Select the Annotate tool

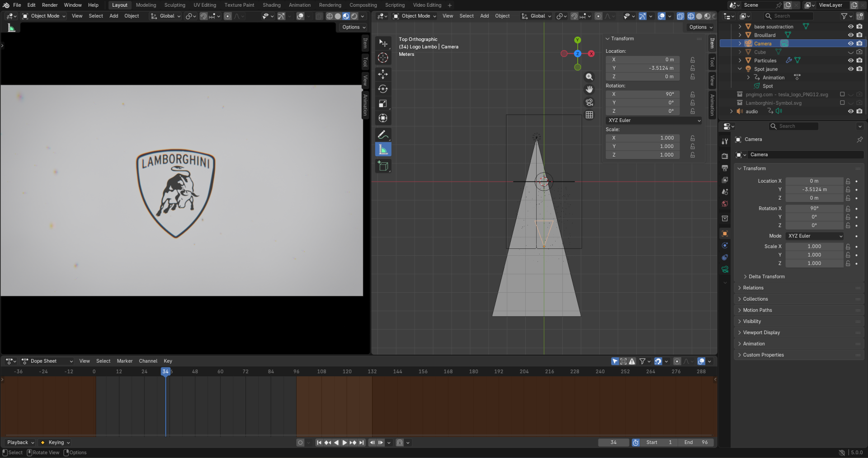click(383, 135)
